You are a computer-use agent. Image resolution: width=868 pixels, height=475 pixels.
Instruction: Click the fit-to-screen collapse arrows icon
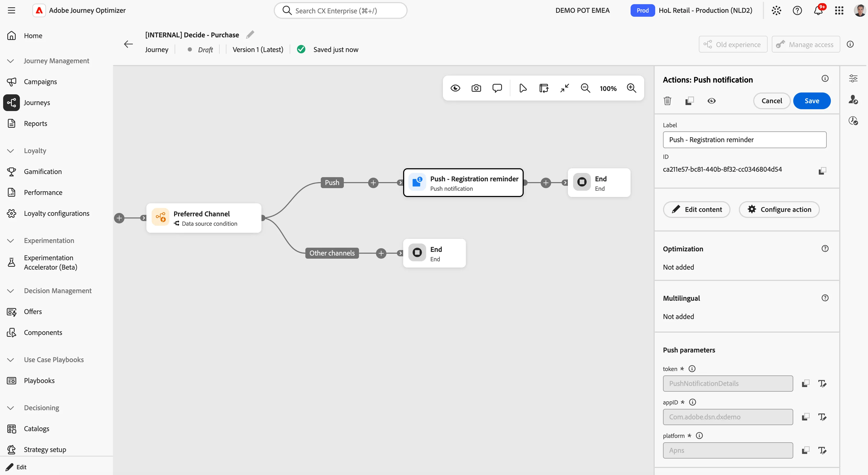pyautogui.click(x=565, y=88)
